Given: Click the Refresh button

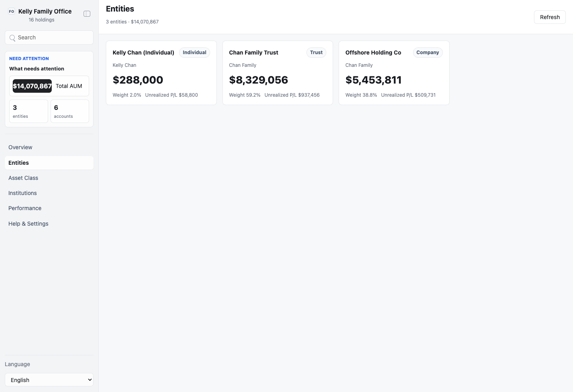Looking at the screenshot, I should pyautogui.click(x=550, y=17).
